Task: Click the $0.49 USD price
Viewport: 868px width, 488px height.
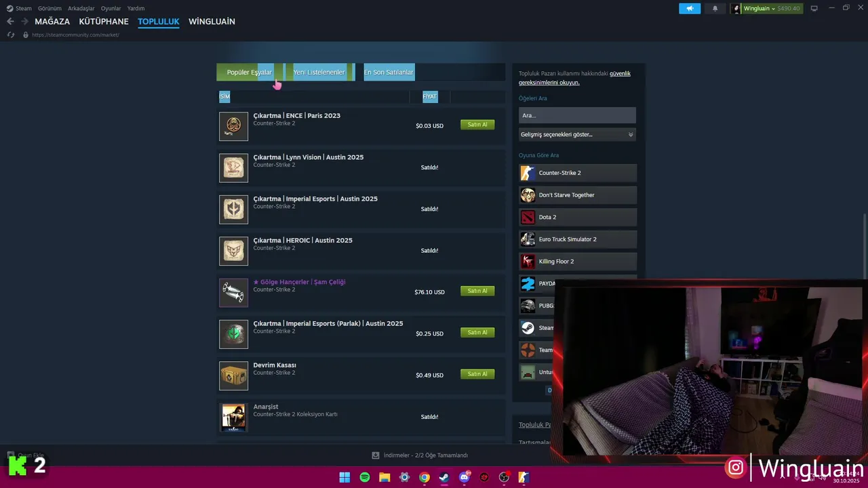Action: tap(429, 375)
